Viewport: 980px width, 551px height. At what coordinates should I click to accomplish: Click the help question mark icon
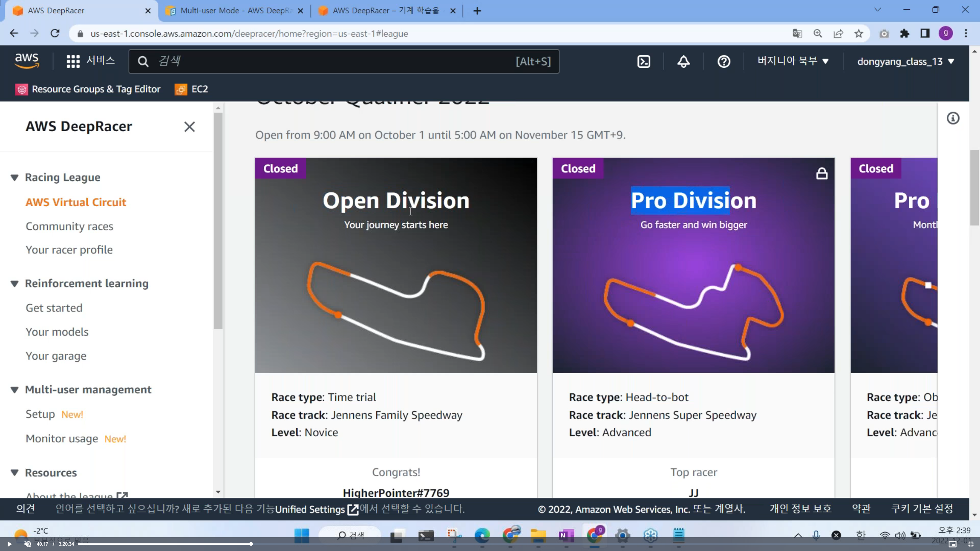coord(724,61)
